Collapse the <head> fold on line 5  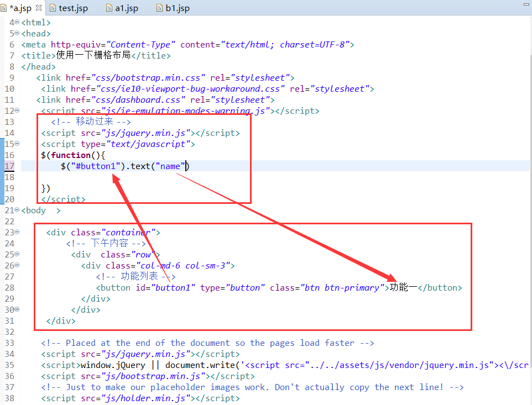point(17,33)
